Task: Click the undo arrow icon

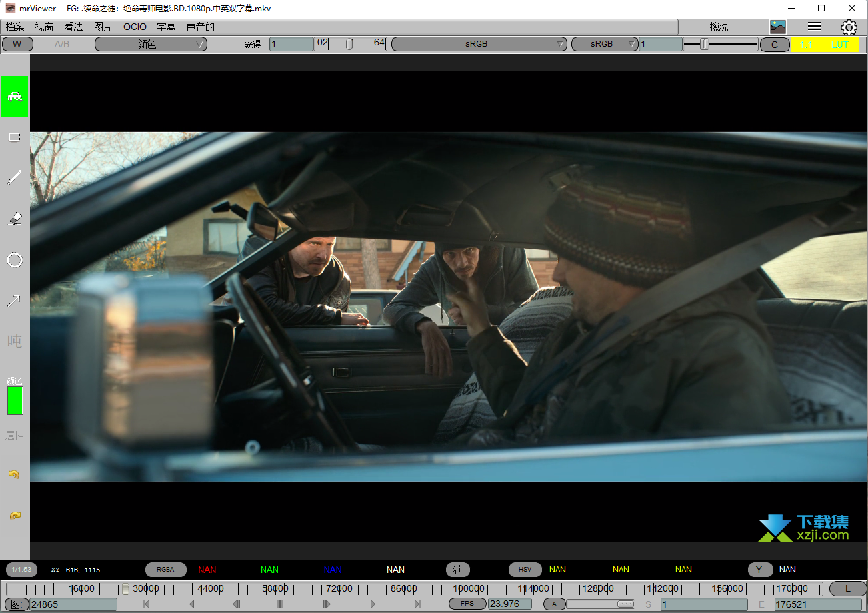Action: click(x=14, y=474)
